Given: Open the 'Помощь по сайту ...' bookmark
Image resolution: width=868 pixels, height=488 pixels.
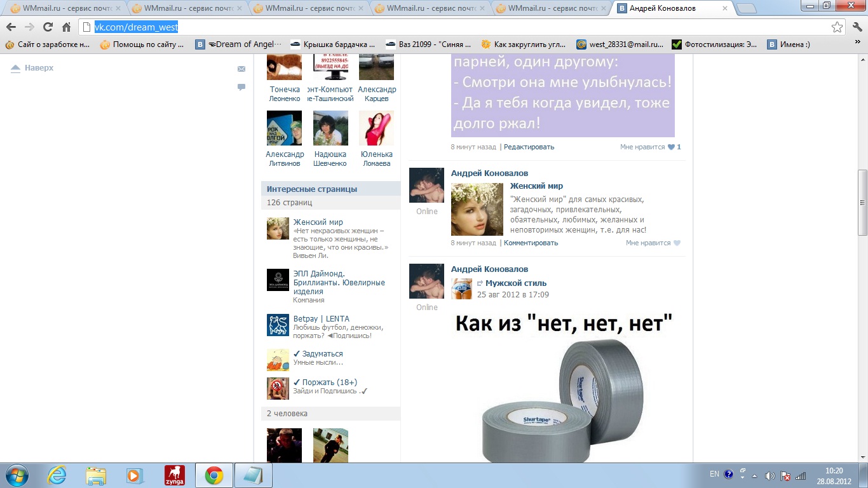Looking at the screenshot, I should pos(143,44).
